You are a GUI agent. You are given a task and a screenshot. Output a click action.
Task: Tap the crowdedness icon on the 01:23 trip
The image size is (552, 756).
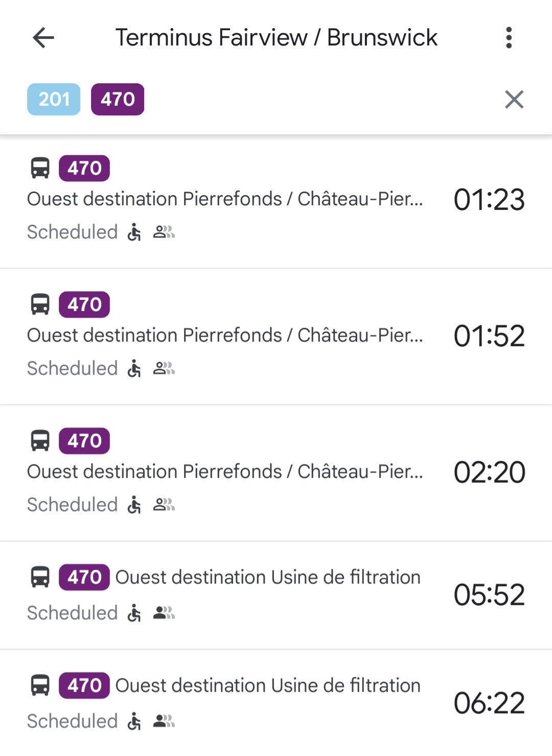[164, 232]
